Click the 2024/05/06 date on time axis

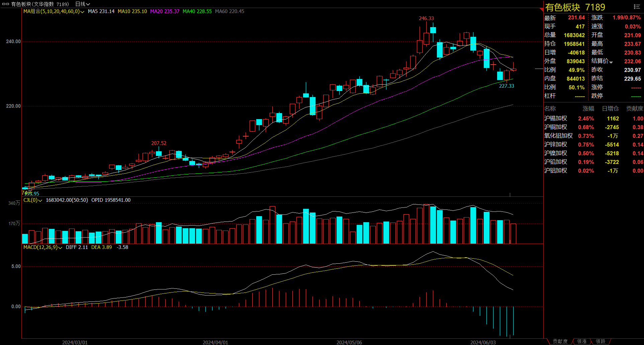pyautogui.click(x=349, y=342)
